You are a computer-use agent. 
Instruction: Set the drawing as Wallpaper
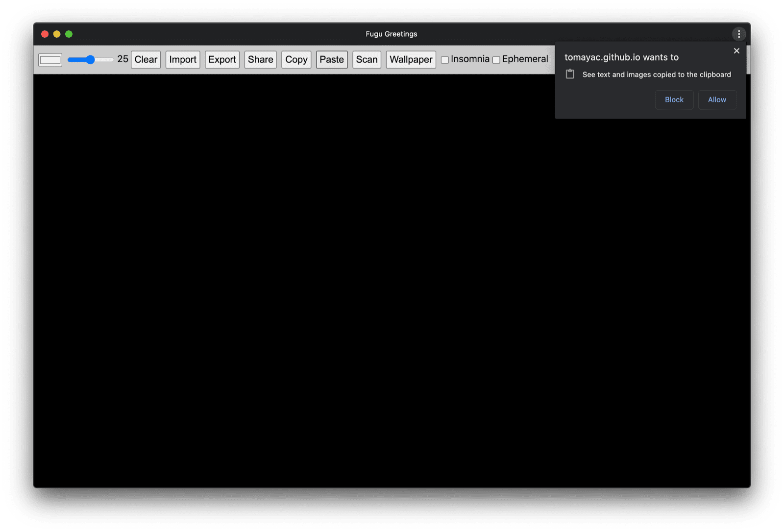(411, 59)
